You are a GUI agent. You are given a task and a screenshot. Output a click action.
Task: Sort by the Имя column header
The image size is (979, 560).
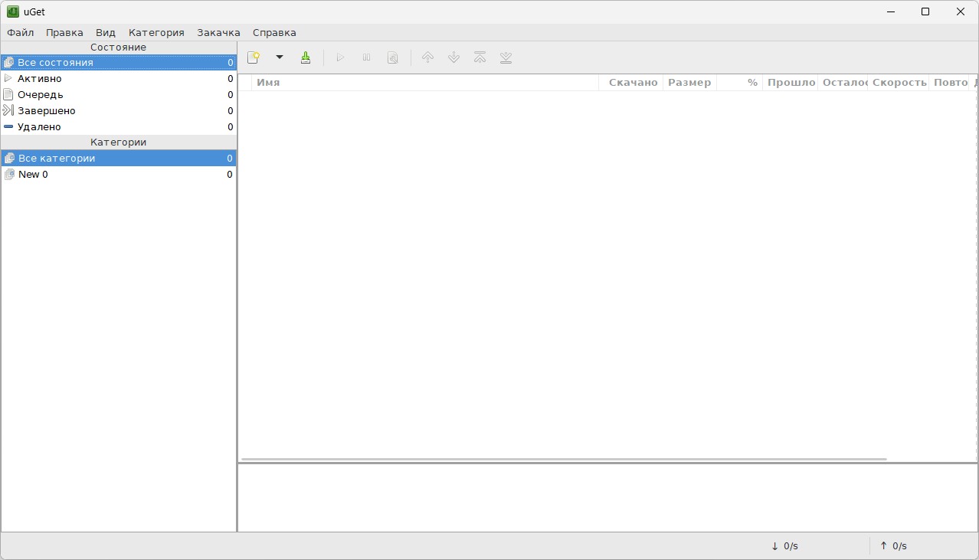click(x=425, y=83)
